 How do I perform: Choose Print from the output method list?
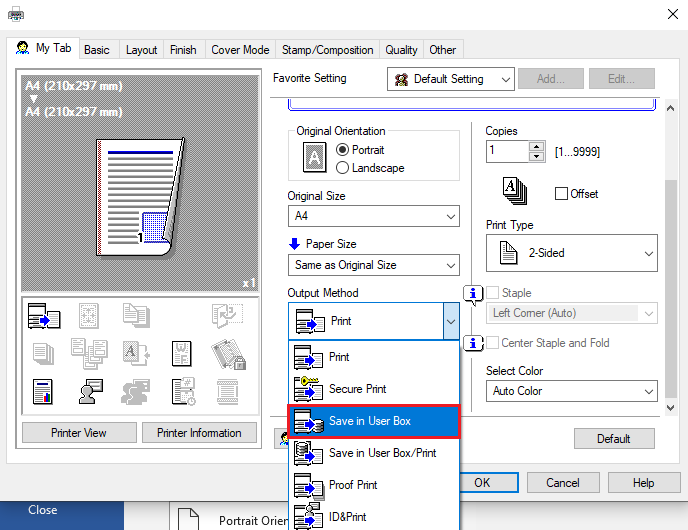coord(373,357)
